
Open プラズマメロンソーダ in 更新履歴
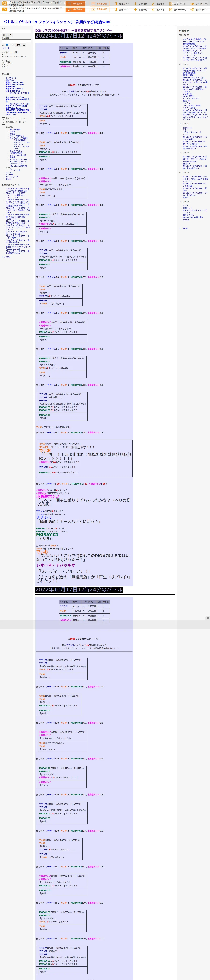pos(192,132)
